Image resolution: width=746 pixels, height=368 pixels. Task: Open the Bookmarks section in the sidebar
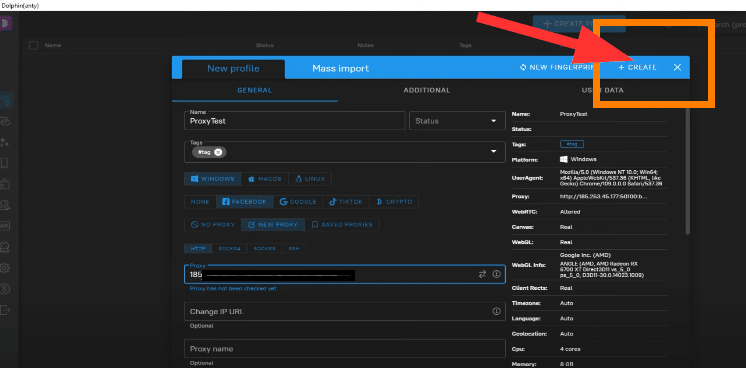click(5, 163)
